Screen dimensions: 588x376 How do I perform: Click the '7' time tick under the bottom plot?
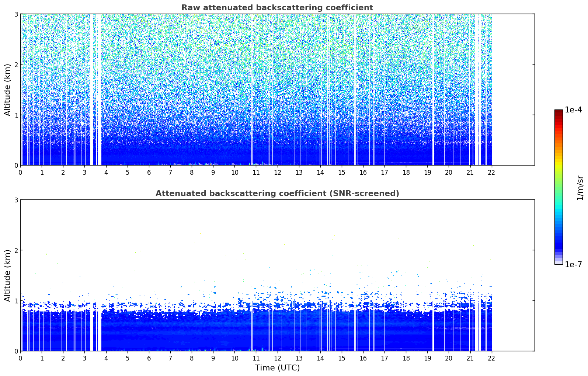[170, 358]
